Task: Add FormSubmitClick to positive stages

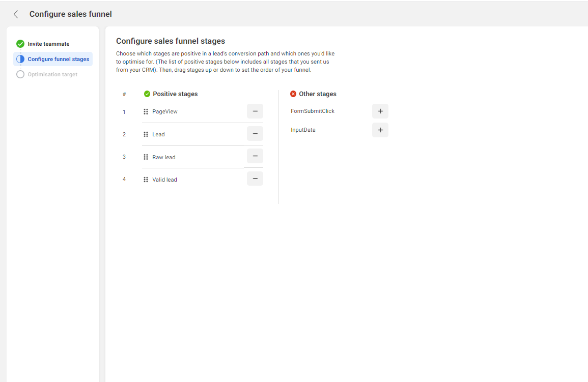Action: (380, 111)
